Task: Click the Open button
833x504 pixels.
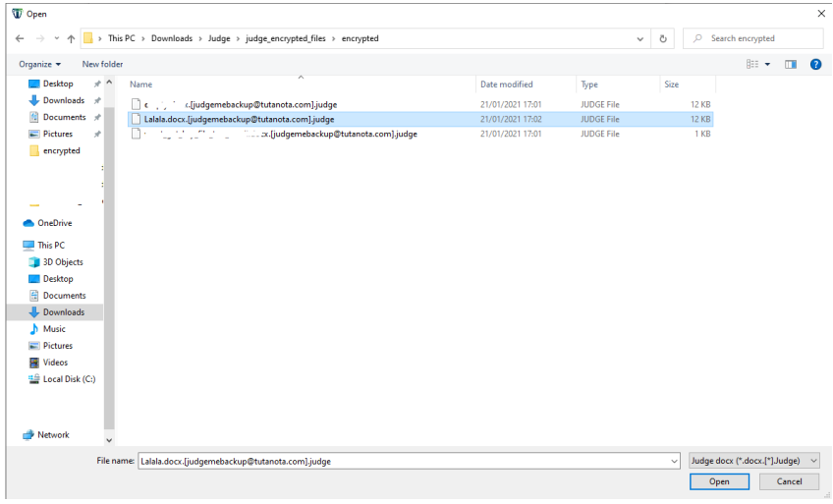Action: pos(719,481)
